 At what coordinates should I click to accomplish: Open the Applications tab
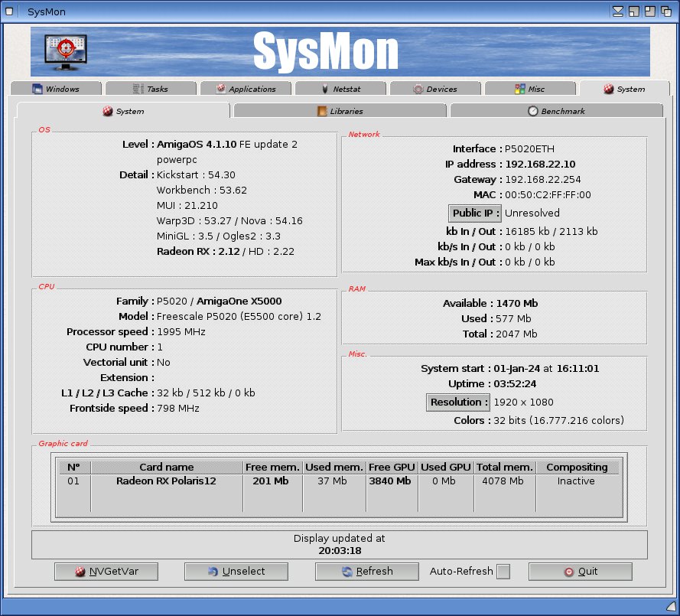[246, 89]
